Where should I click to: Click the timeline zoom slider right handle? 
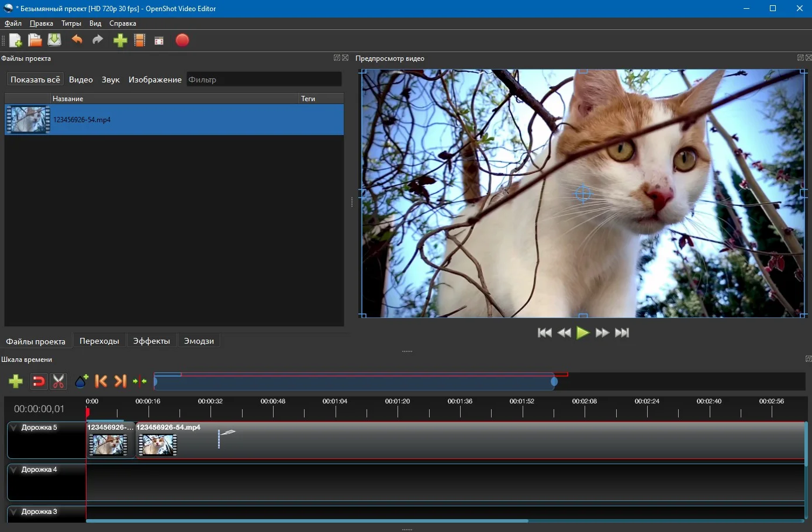click(x=554, y=382)
